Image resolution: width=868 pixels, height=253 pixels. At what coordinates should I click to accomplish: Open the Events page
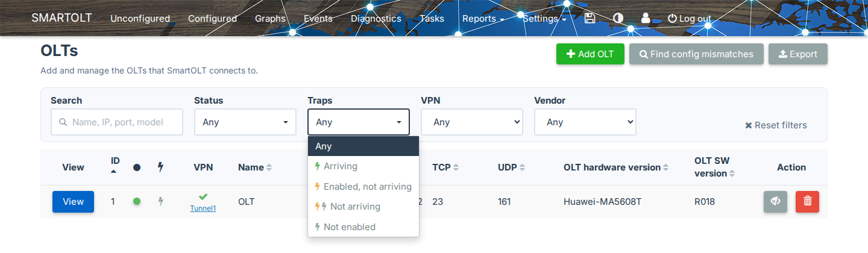[318, 19]
